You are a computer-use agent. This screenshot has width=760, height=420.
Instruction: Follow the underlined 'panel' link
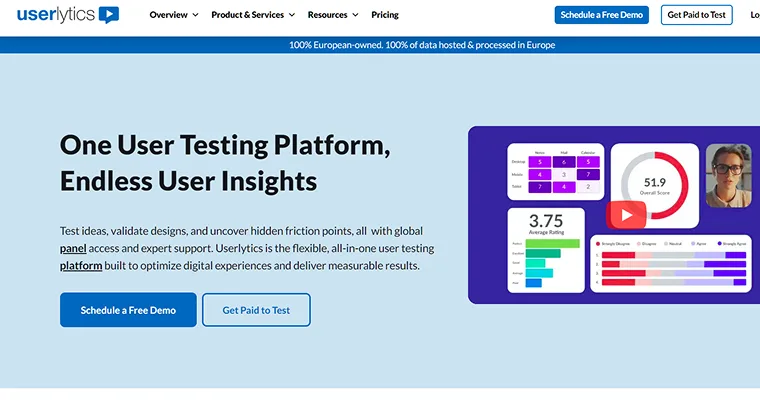(73, 249)
